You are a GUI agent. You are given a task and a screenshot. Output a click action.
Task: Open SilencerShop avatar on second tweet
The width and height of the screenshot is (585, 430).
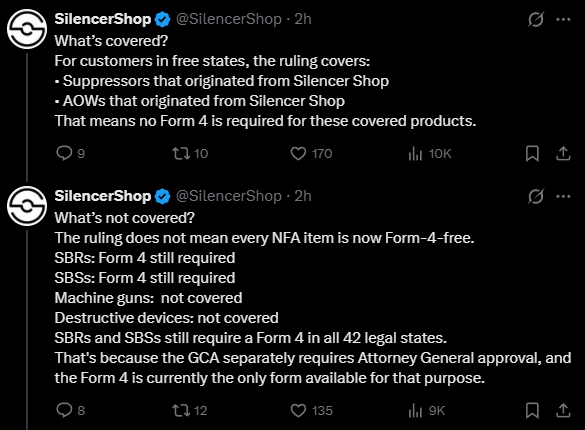27,206
